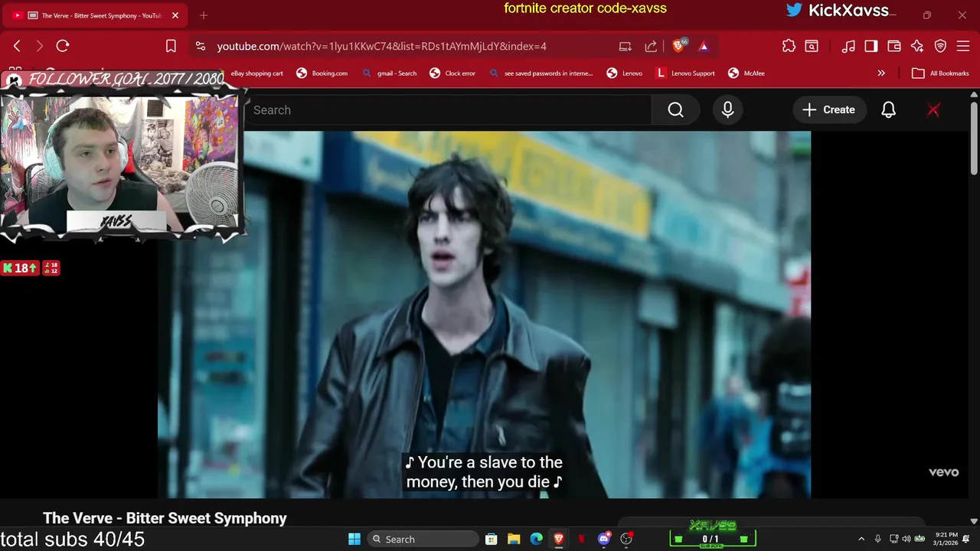Open Brave Shields lion icon
The image size is (980, 551).
pos(678,46)
